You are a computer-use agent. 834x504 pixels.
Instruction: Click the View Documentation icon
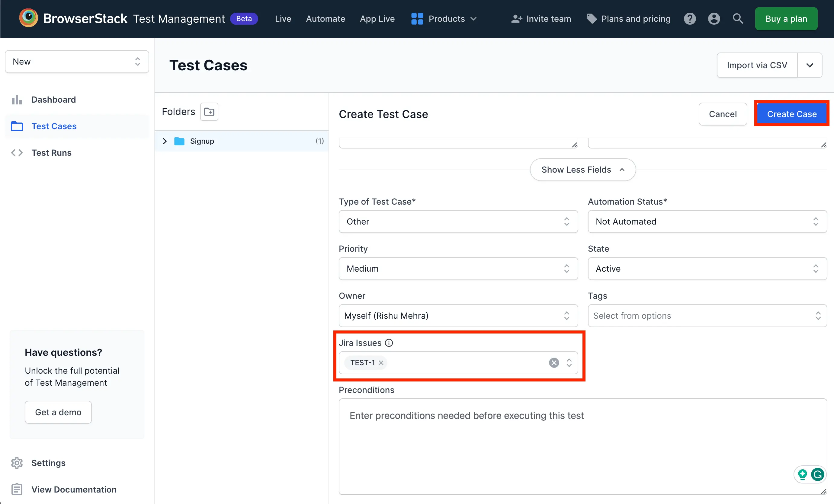pyautogui.click(x=16, y=489)
